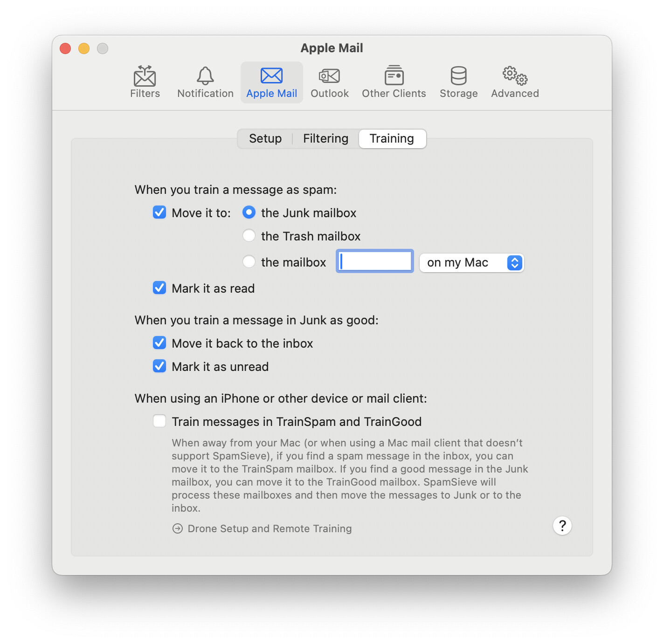The image size is (664, 644).
Task: Disable Mark it as read
Action: coord(159,288)
